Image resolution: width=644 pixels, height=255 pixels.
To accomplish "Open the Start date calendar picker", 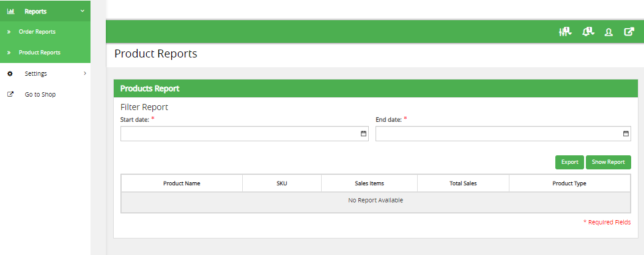I will tap(363, 133).
